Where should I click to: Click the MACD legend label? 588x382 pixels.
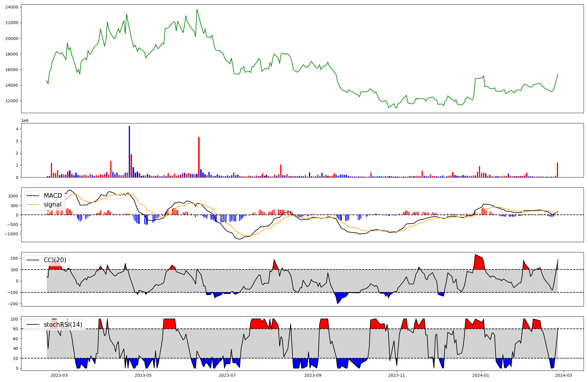pos(53,196)
